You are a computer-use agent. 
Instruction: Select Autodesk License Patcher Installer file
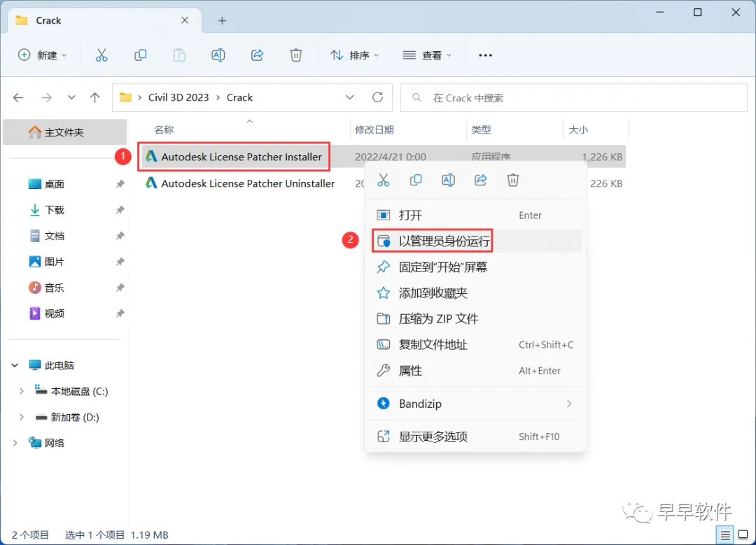tap(241, 157)
